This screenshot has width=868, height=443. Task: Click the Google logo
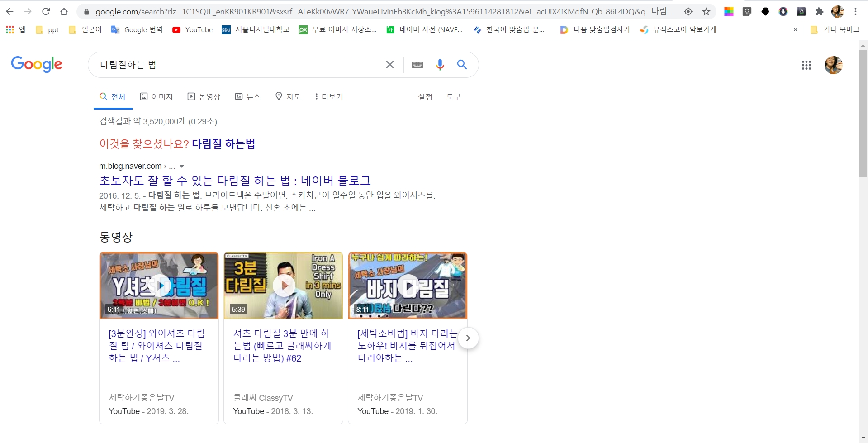click(x=37, y=64)
